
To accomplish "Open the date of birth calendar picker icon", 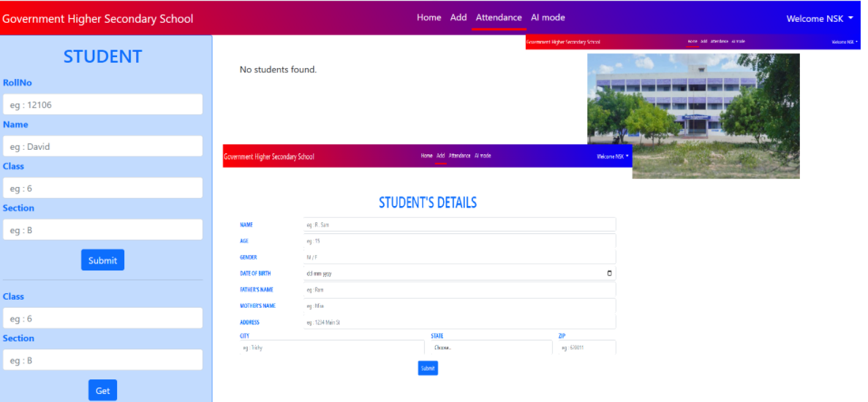I will pyautogui.click(x=610, y=273).
